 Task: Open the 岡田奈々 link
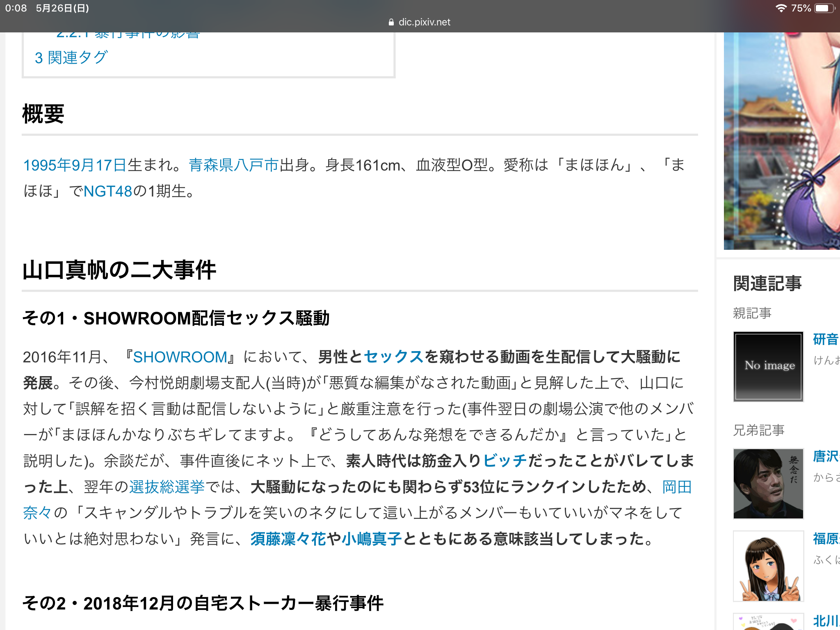tap(677, 487)
